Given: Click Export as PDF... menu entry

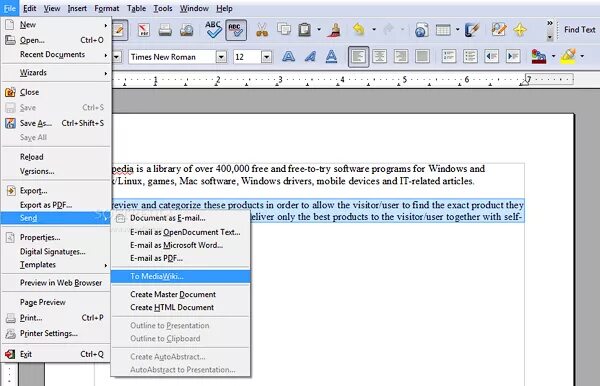Looking at the screenshot, I should (56, 205).
